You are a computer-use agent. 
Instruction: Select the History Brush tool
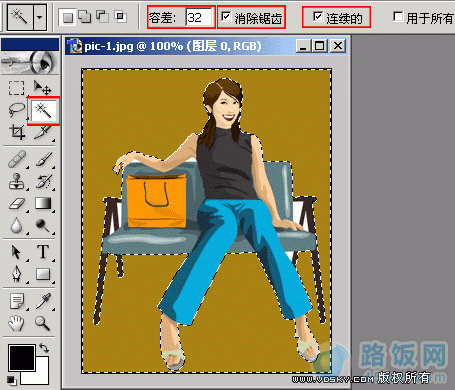coord(44,181)
